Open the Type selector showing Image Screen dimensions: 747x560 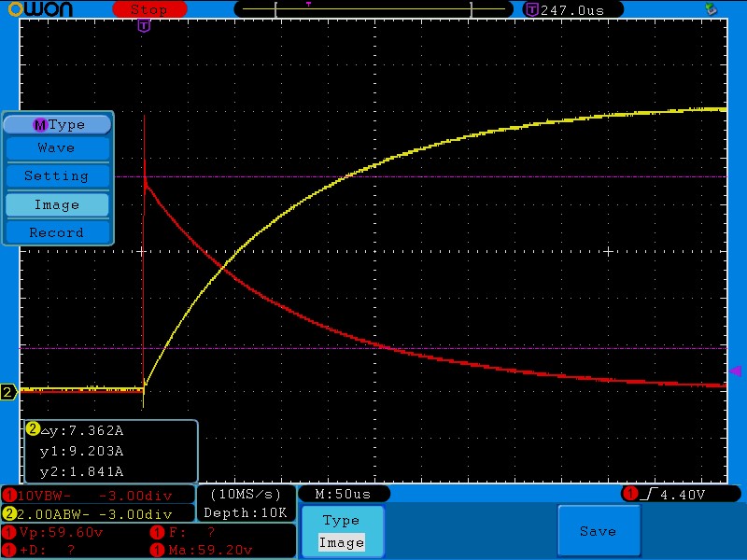click(341, 532)
